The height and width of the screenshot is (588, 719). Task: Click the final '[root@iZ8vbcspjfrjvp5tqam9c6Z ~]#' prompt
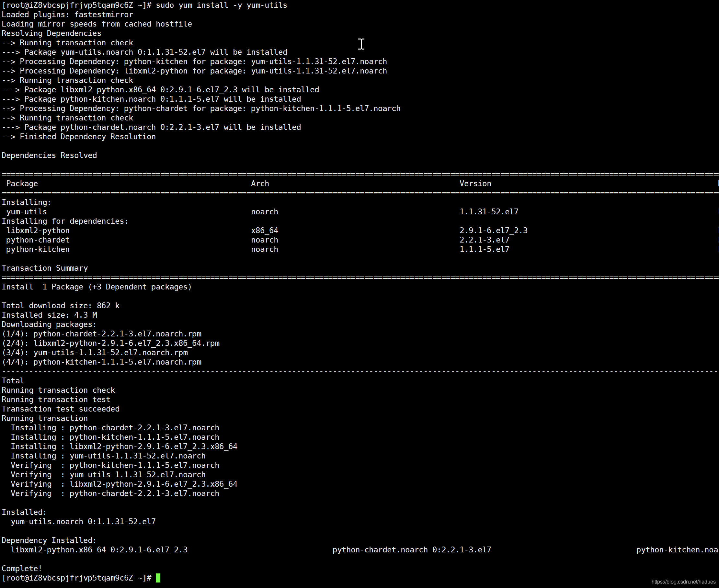pos(76,578)
